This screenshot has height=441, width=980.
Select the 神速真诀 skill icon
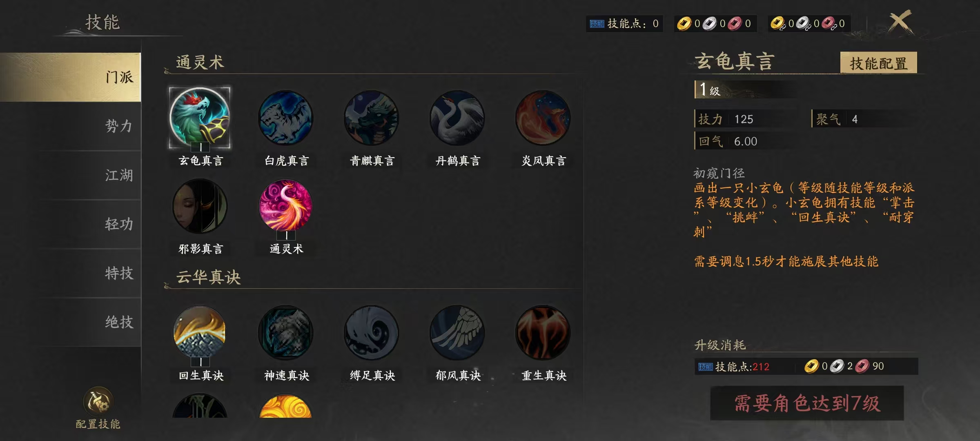coord(286,332)
